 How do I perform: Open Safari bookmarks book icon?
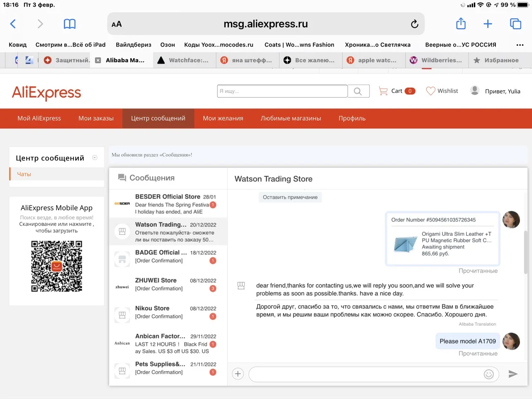(x=69, y=24)
